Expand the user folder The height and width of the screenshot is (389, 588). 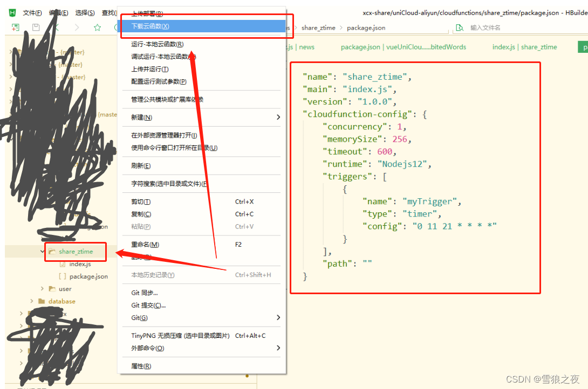pos(42,289)
